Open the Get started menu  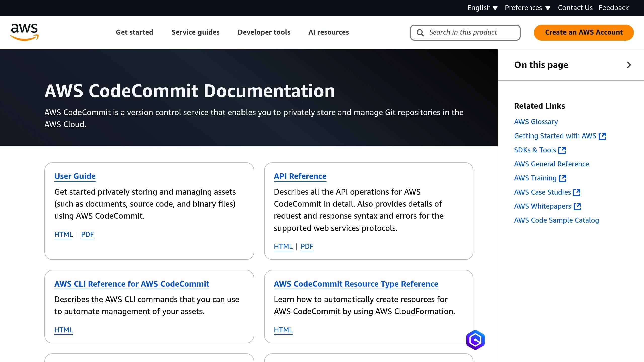click(135, 32)
